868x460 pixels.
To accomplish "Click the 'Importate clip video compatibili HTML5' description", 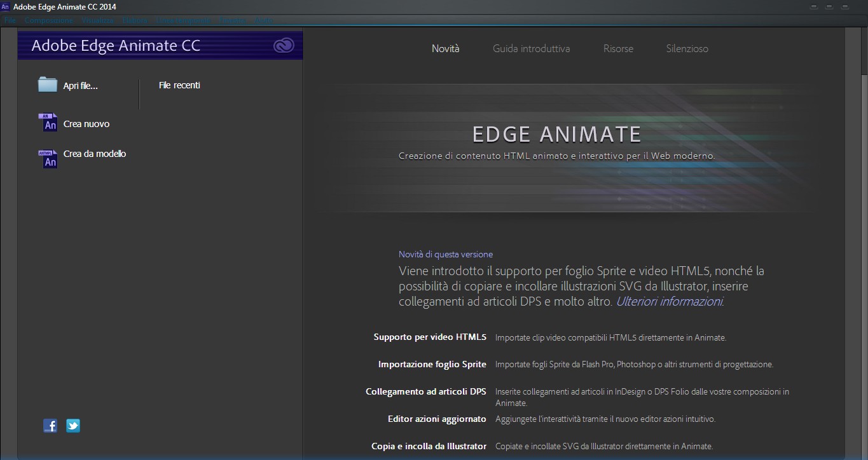I will 610,337.
